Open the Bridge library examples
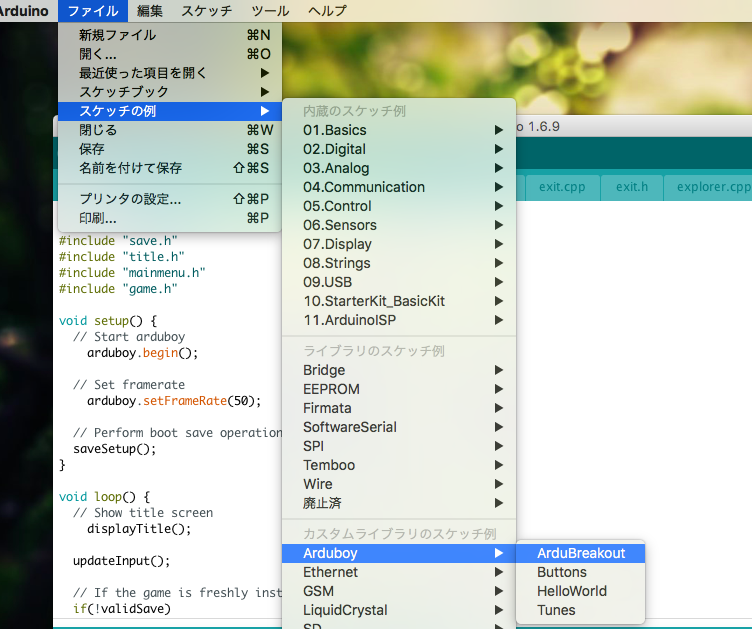Viewport: 752px width, 629px height. (399, 370)
